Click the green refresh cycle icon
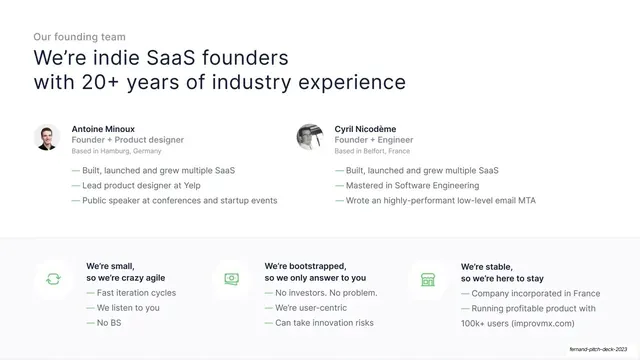640x360 pixels. [x=53, y=279]
